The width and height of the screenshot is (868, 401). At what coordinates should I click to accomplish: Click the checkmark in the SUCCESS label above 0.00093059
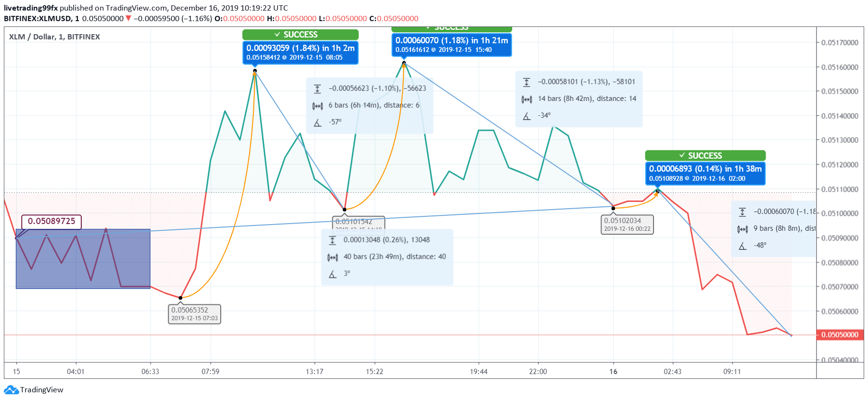point(277,35)
